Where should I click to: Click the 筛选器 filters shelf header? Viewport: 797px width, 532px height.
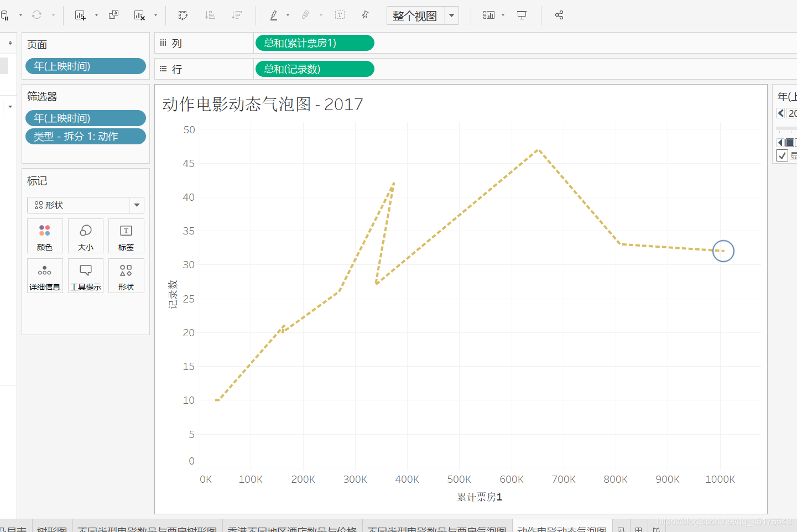coord(42,97)
